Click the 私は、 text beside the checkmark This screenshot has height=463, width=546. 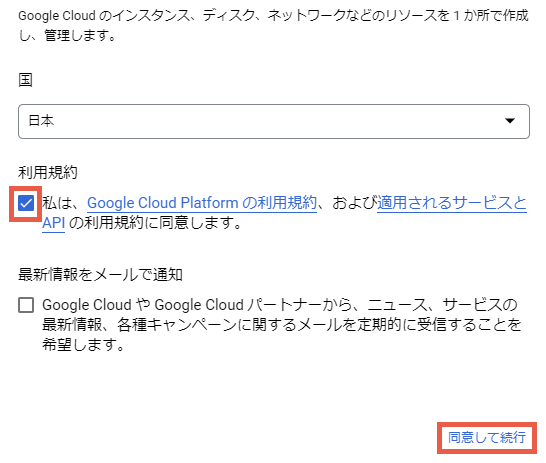(x=62, y=203)
